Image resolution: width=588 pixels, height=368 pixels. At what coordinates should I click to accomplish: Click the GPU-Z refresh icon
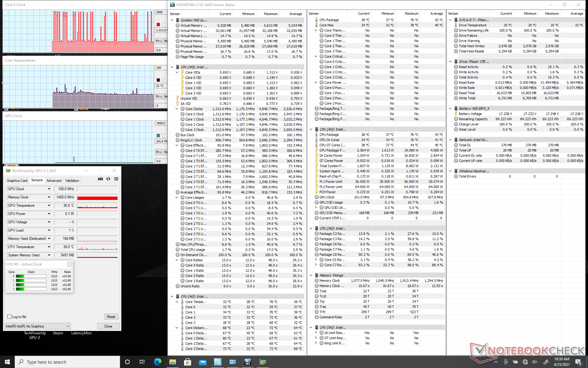(x=108, y=179)
